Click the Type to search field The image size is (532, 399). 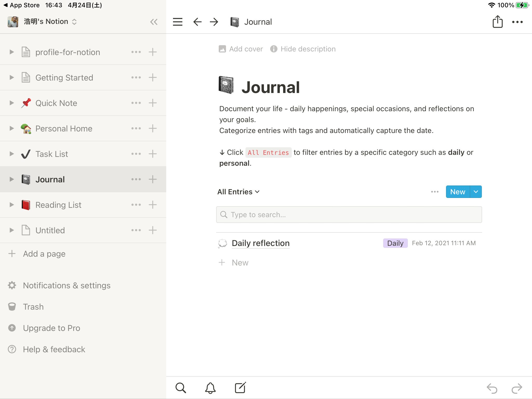point(349,215)
